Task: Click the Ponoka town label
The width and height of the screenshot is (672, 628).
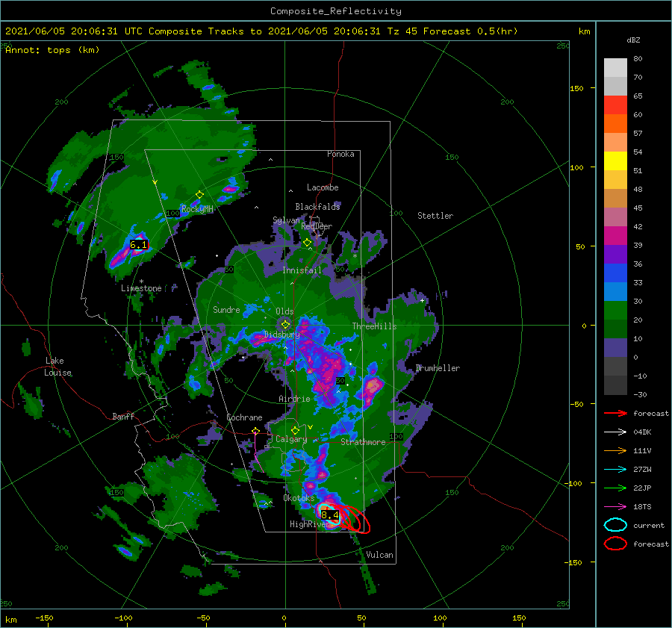Action: click(340, 154)
